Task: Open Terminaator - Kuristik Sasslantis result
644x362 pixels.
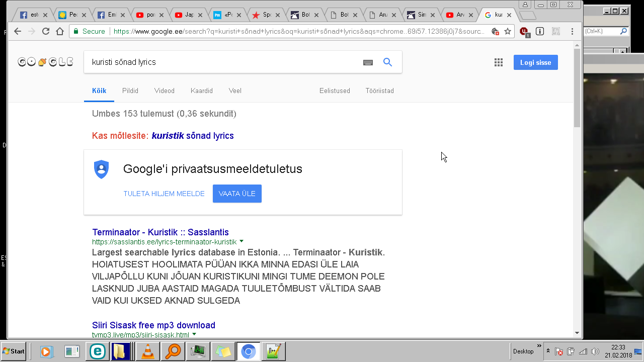Action: (x=160, y=232)
